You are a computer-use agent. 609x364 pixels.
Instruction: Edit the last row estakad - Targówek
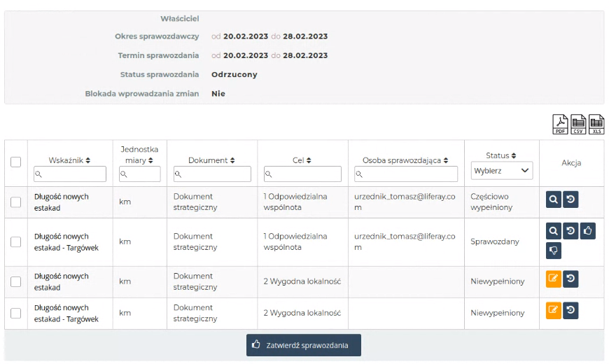(x=553, y=310)
